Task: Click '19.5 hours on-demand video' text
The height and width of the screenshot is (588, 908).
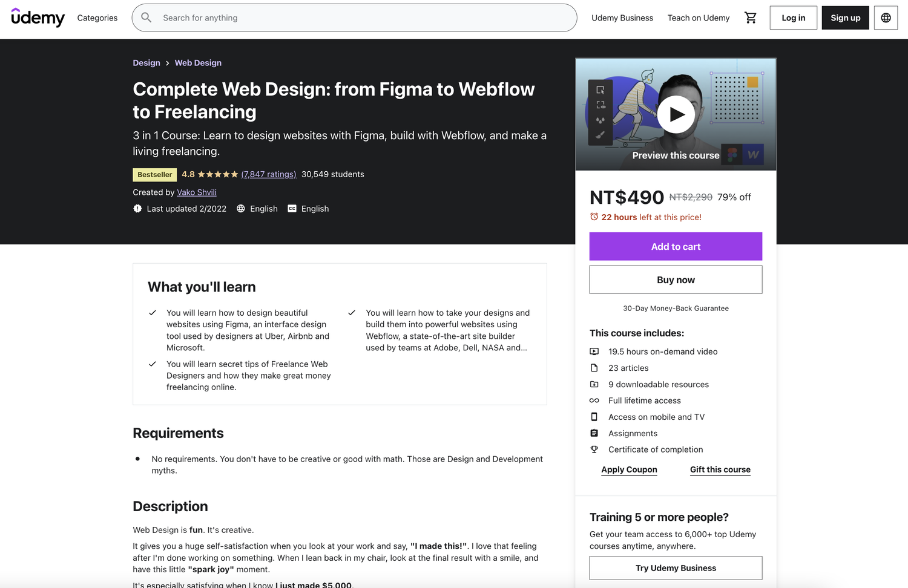Action: (x=663, y=351)
